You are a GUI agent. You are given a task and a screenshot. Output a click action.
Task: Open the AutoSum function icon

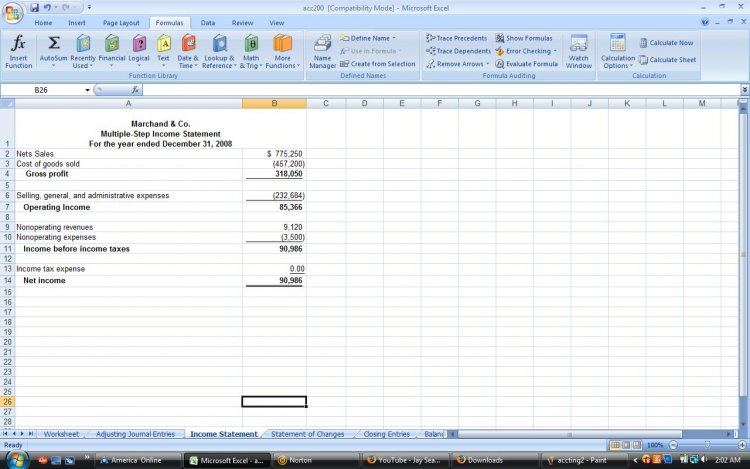click(x=53, y=50)
